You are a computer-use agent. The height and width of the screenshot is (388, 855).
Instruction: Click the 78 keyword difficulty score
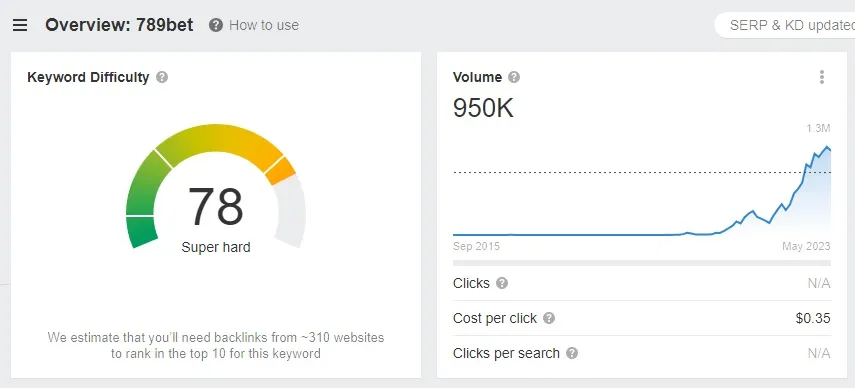216,207
